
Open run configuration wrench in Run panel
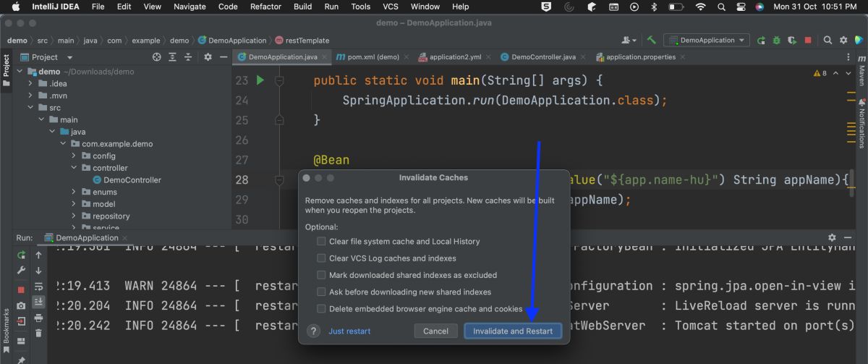coord(21,271)
